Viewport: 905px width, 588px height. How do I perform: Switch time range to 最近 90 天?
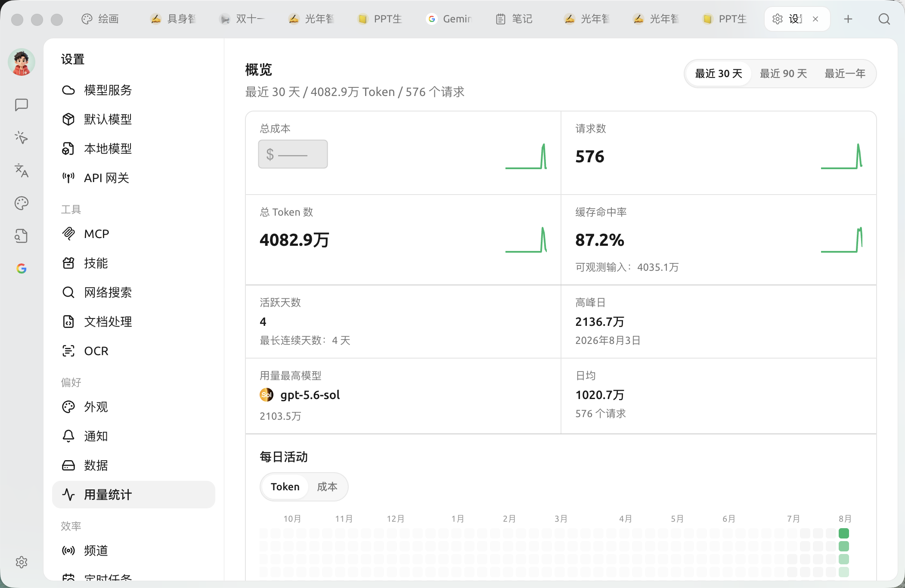(783, 74)
